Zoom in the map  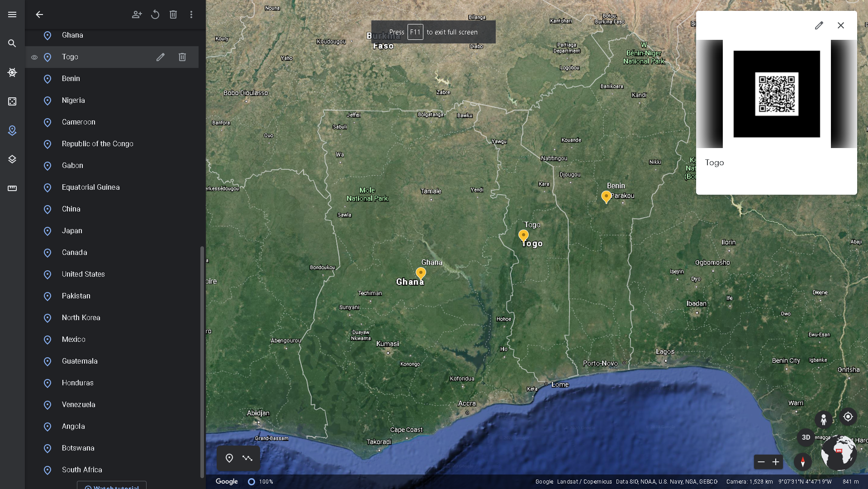(776, 462)
